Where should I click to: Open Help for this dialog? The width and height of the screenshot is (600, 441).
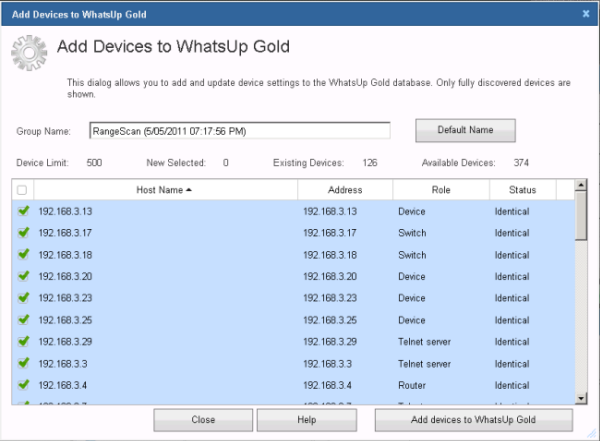coord(307,420)
